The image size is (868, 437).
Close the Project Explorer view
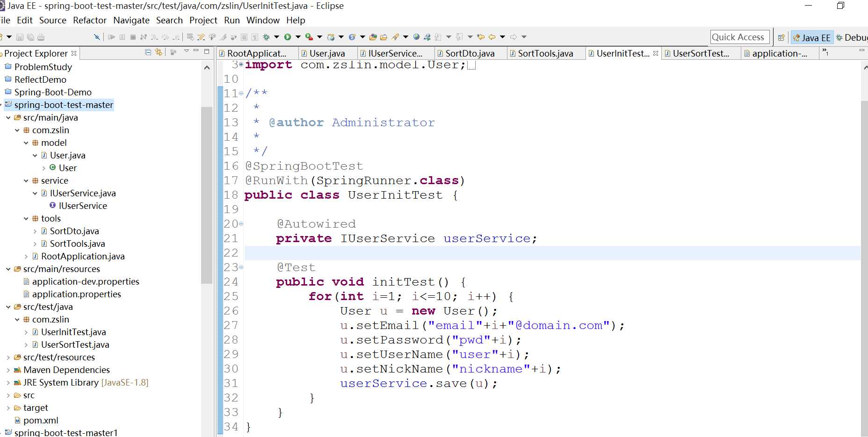[x=74, y=53]
